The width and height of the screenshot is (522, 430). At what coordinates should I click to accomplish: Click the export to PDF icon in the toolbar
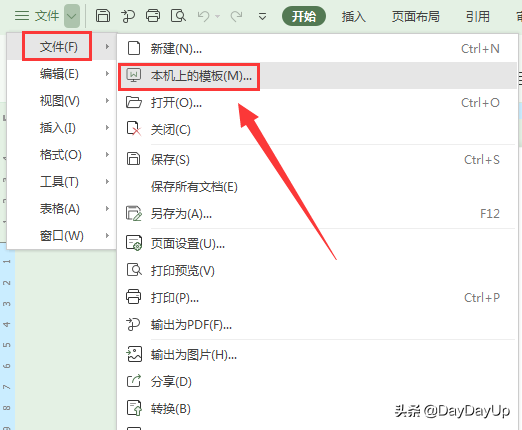(128, 16)
